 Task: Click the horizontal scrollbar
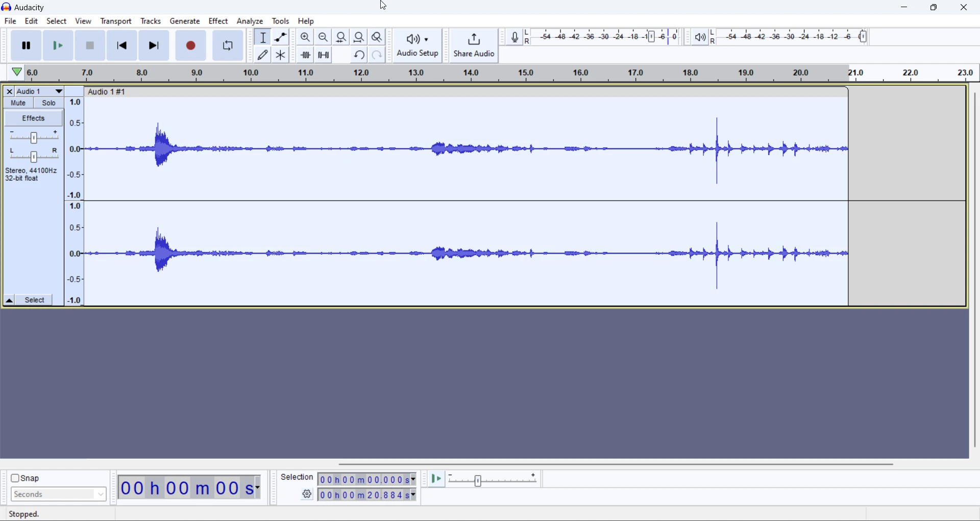(x=616, y=465)
